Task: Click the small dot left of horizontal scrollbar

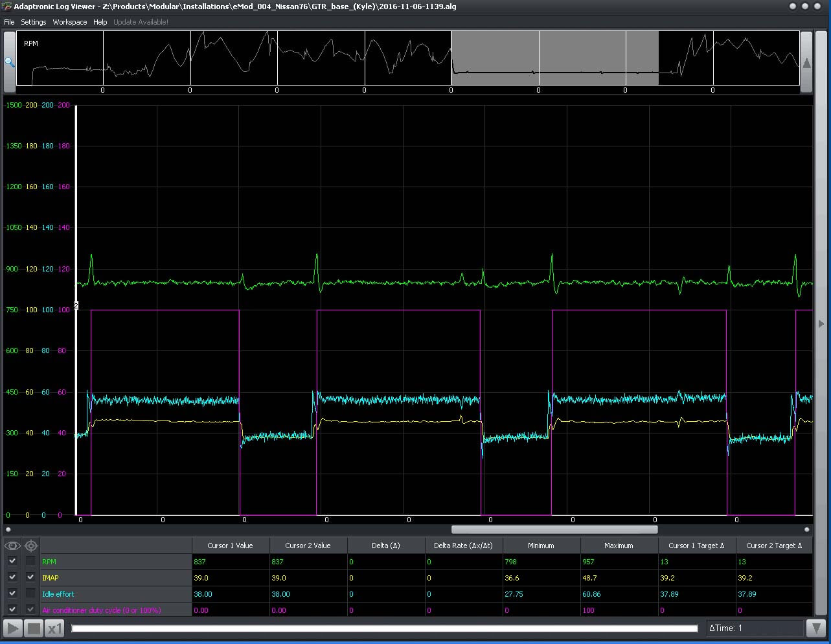Action: tap(10, 529)
